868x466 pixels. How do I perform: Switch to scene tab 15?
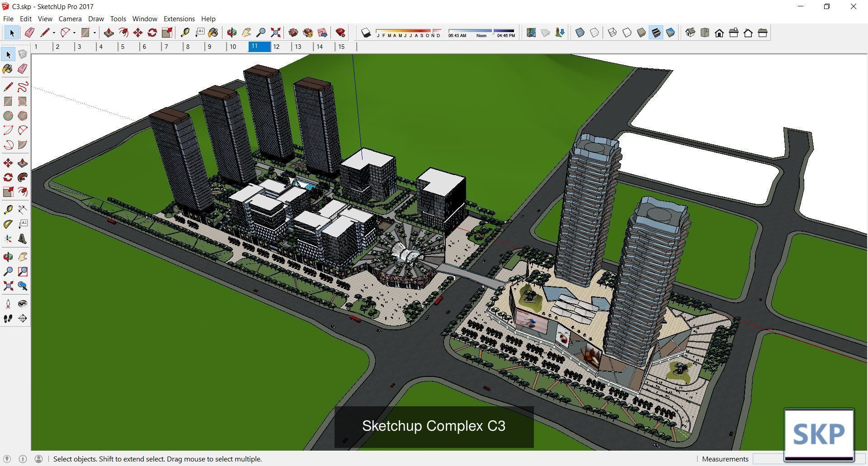(346, 47)
